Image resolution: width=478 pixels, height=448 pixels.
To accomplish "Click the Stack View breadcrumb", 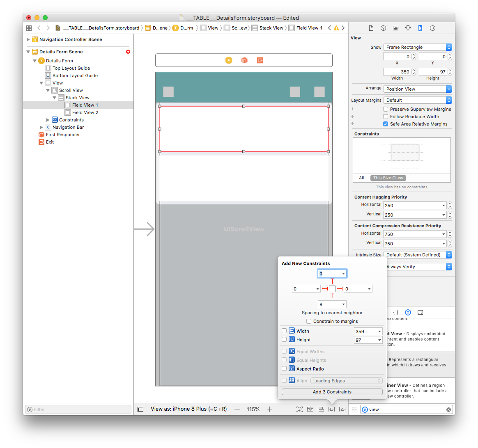I will (x=268, y=28).
